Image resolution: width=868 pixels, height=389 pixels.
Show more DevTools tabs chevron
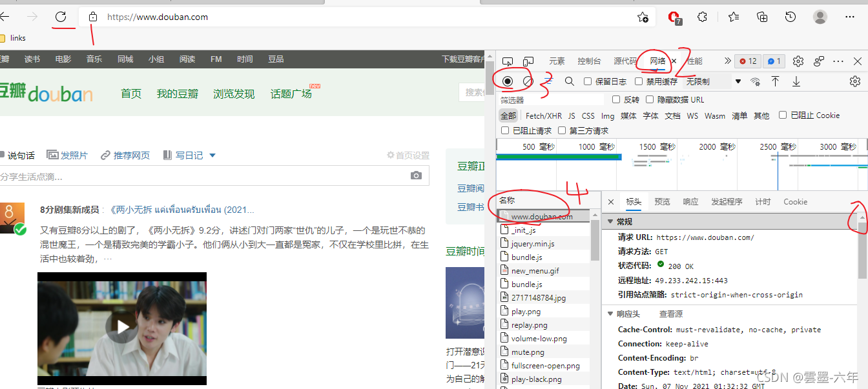[x=728, y=61]
